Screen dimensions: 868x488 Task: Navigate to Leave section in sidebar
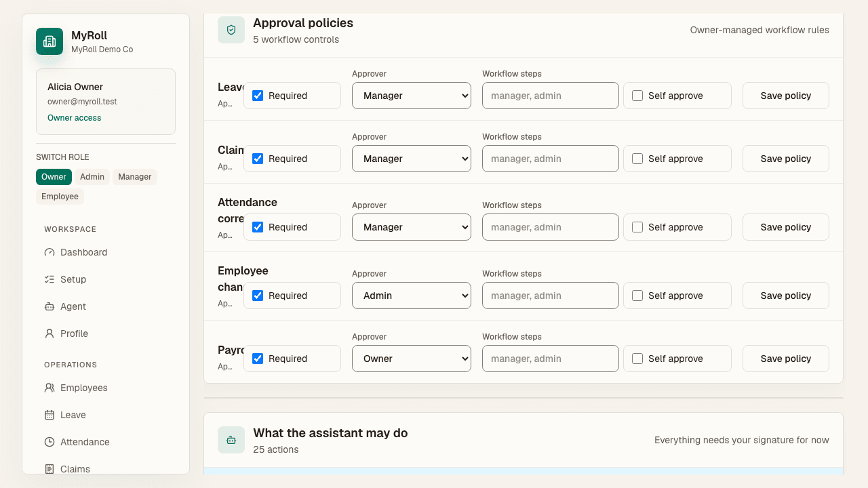point(106,415)
